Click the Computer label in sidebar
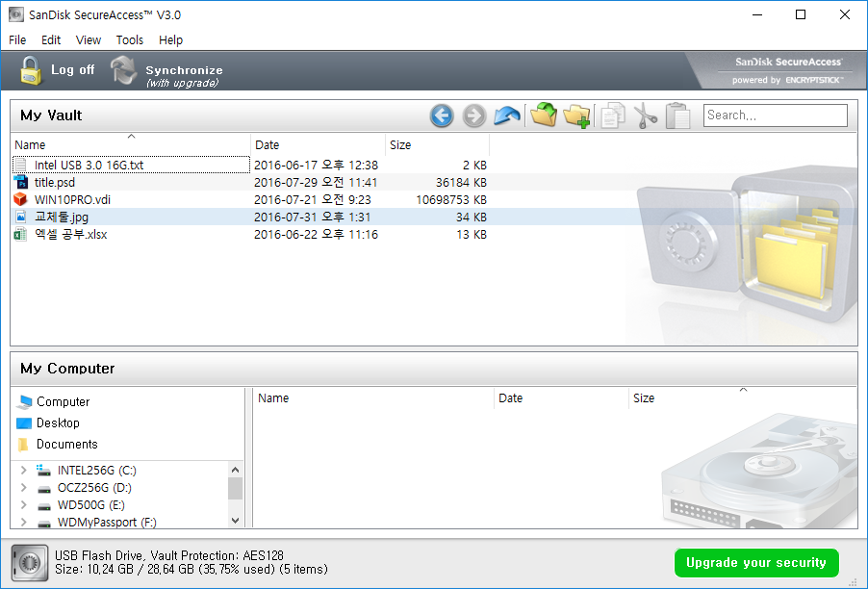The height and width of the screenshot is (589, 868). pyautogui.click(x=64, y=402)
